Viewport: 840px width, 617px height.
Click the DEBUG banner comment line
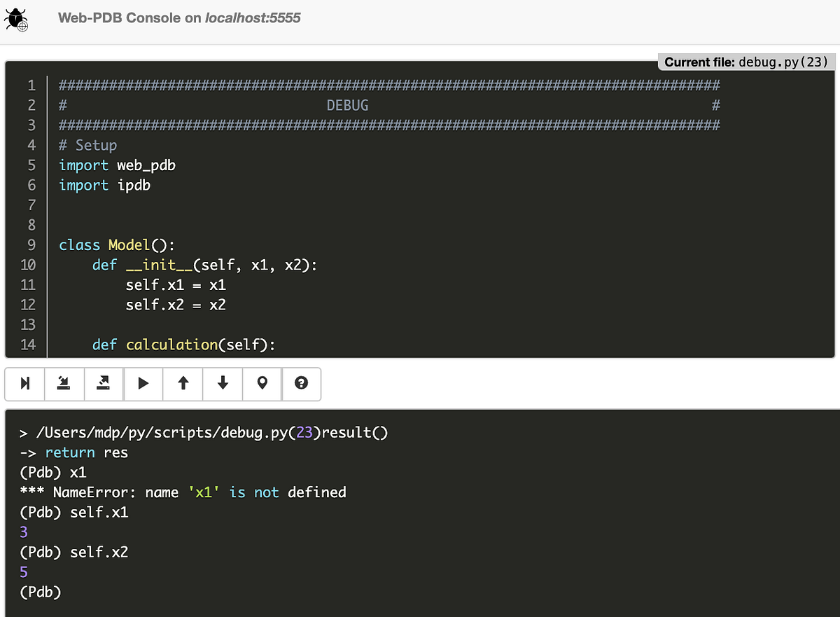pyautogui.click(x=348, y=105)
